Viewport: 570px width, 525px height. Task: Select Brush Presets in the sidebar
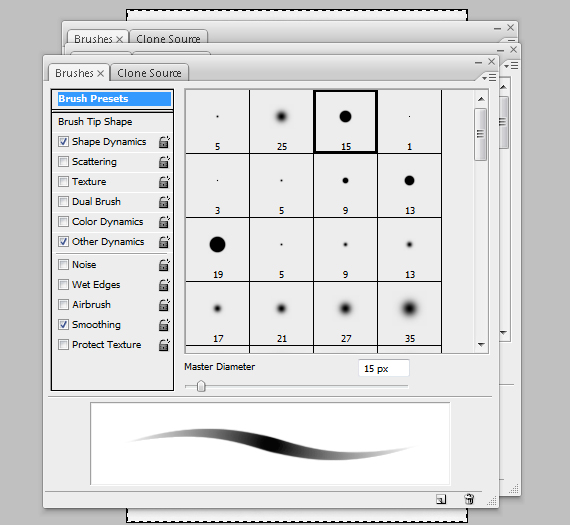point(114,99)
